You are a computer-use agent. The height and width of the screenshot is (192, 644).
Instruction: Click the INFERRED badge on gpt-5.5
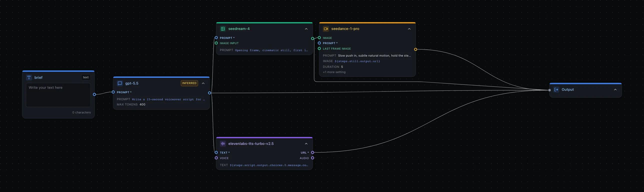click(189, 83)
